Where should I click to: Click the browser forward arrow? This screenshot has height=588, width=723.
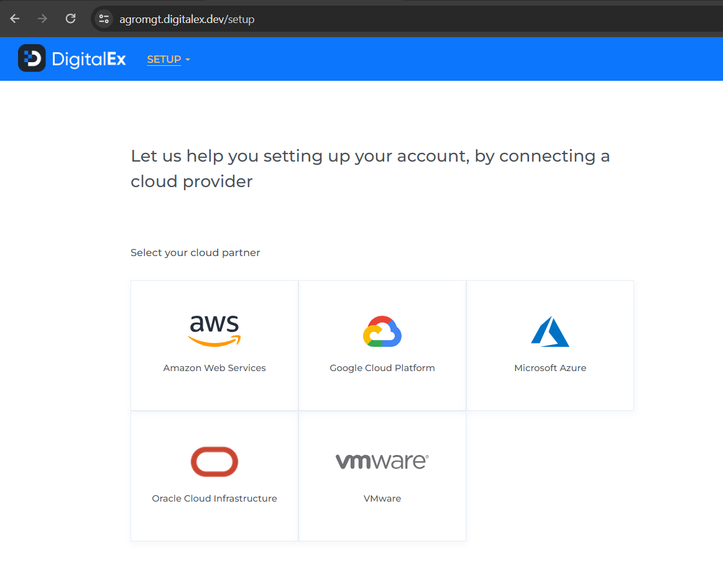pos(43,19)
